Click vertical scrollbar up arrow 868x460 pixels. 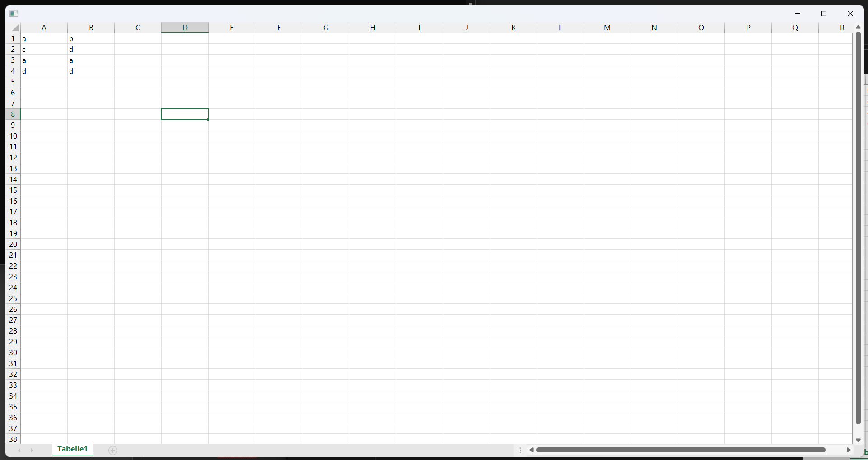pos(859,27)
